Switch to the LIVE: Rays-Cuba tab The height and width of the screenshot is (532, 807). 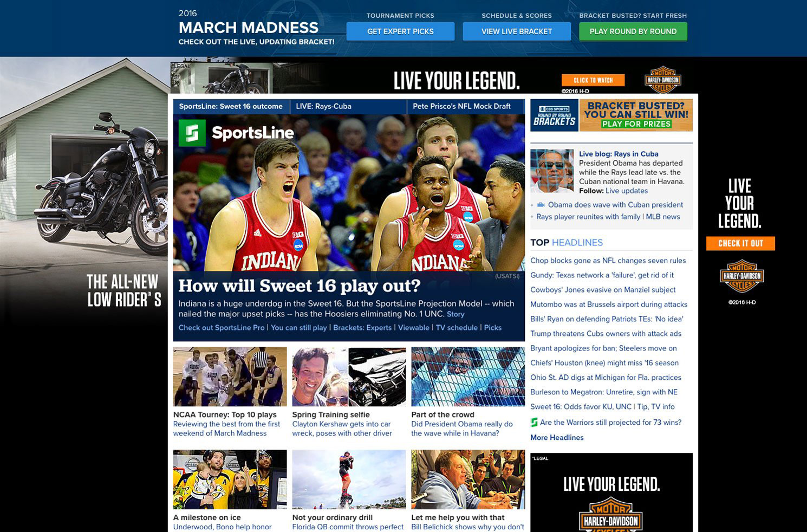pyautogui.click(x=323, y=106)
